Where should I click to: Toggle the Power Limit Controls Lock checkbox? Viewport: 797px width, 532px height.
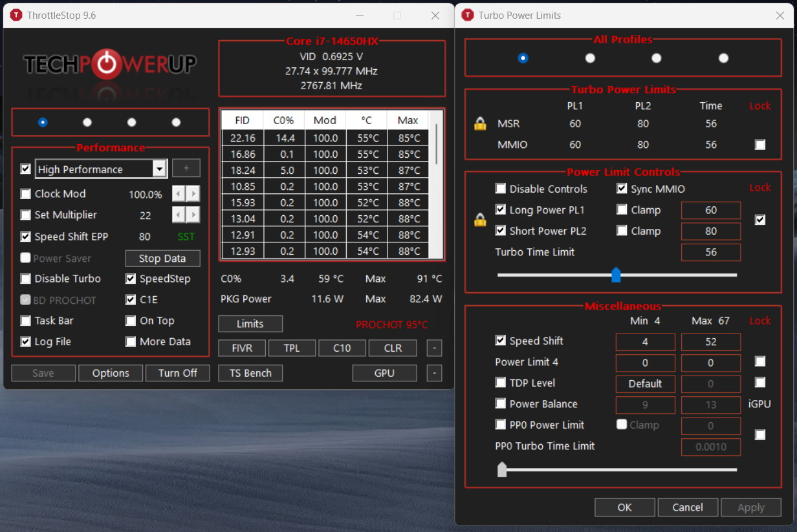pos(760,220)
